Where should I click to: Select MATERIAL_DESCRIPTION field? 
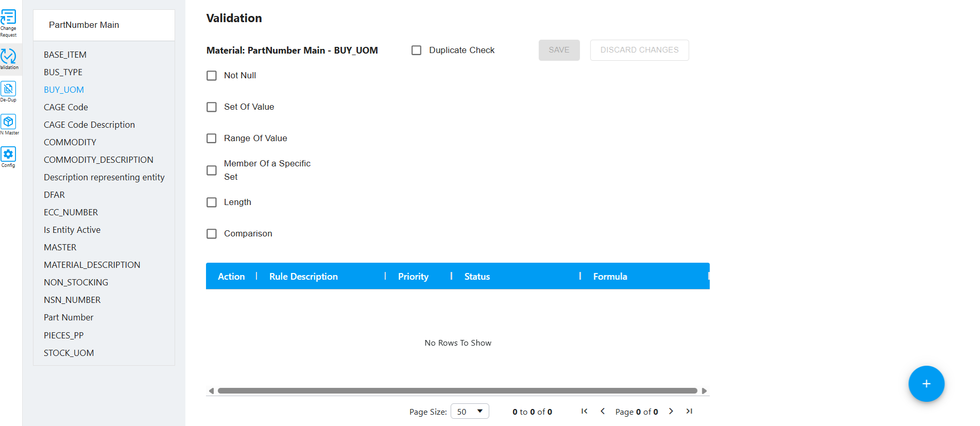point(92,265)
